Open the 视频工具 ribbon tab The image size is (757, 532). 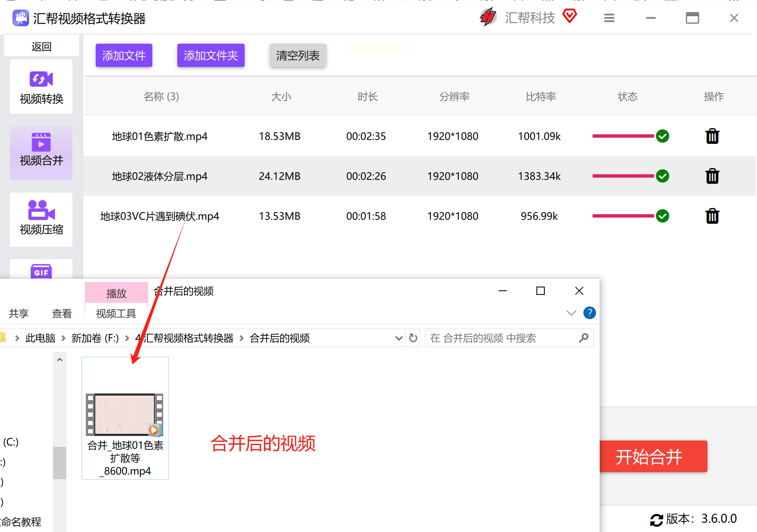116,313
